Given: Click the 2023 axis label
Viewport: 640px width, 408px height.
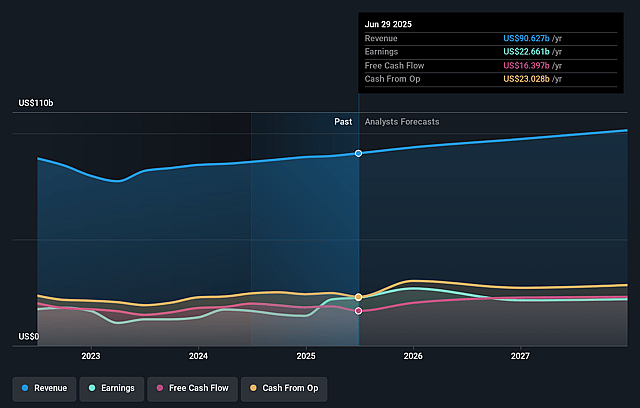Looking at the screenshot, I should click(91, 356).
